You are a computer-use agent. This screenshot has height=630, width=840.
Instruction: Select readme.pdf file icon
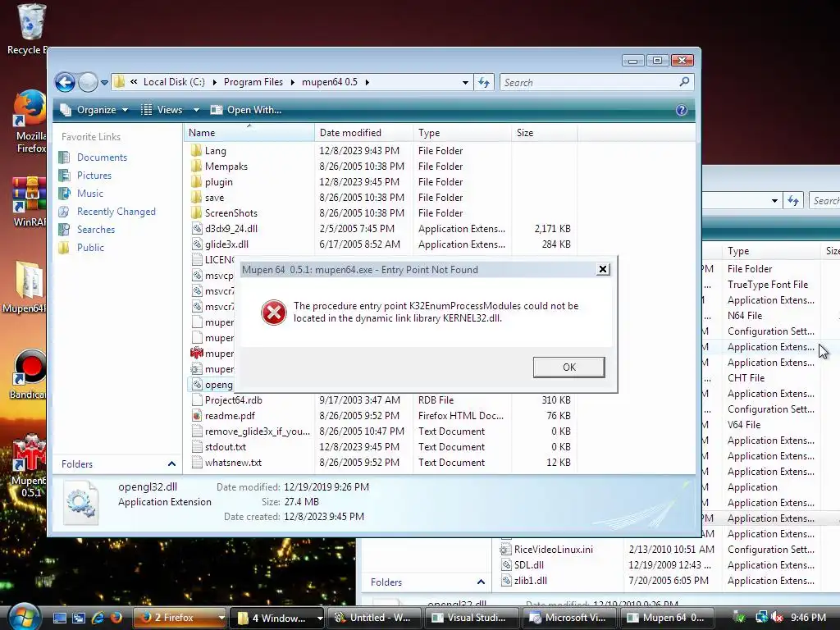click(197, 416)
